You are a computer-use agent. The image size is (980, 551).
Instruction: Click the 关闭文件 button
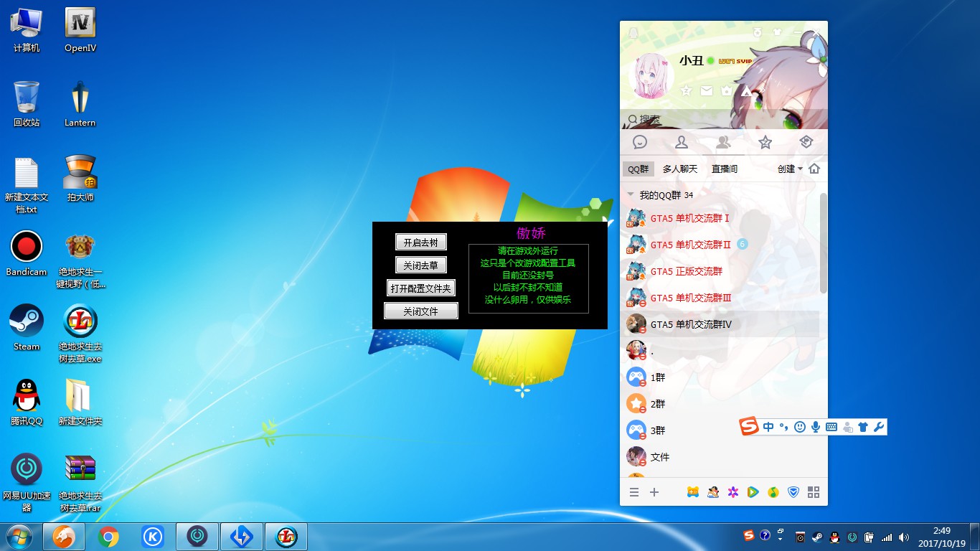[421, 311]
